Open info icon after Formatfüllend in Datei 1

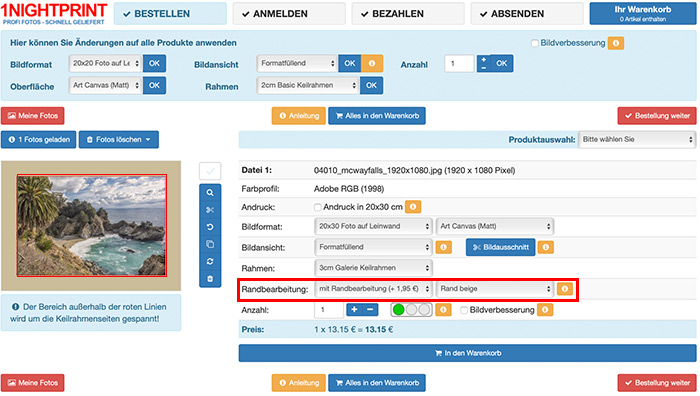pyautogui.click(x=443, y=247)
